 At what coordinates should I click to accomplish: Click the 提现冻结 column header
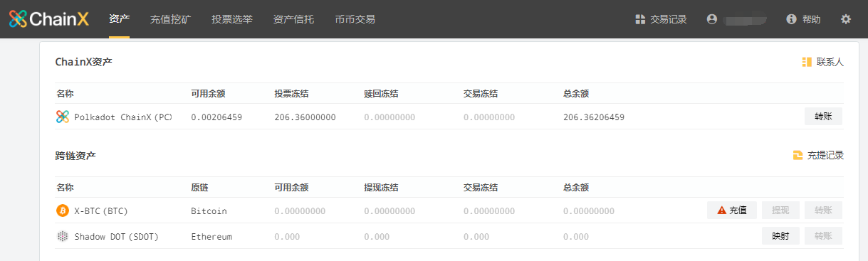381,188
